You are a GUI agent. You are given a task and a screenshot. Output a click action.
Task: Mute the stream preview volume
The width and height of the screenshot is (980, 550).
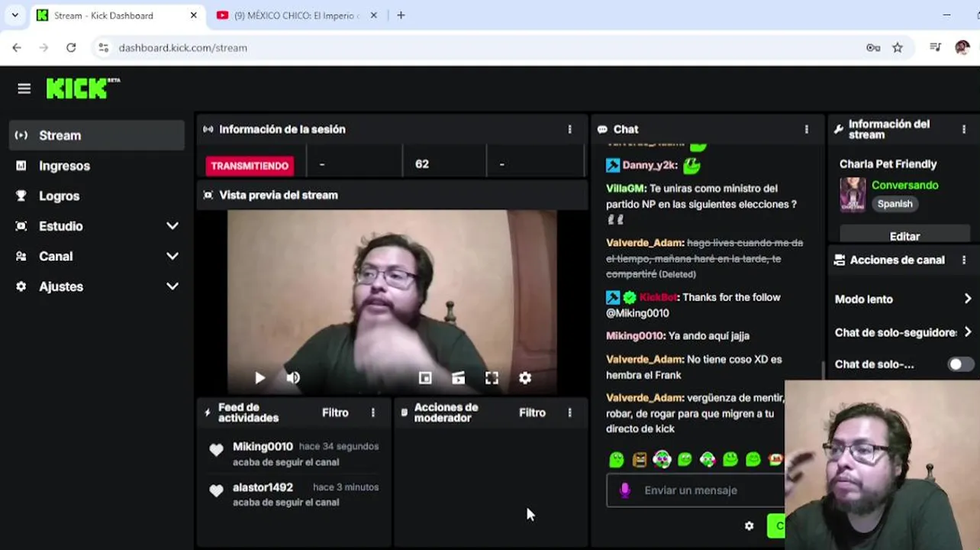point(293,377)
